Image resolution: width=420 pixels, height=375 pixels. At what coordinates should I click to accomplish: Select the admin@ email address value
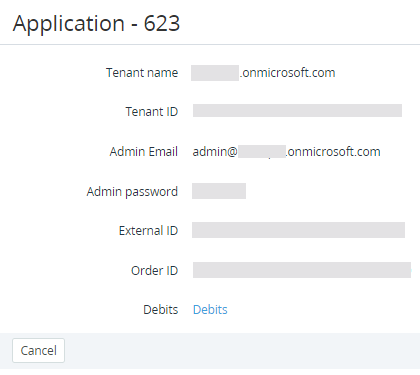[287, 152]
